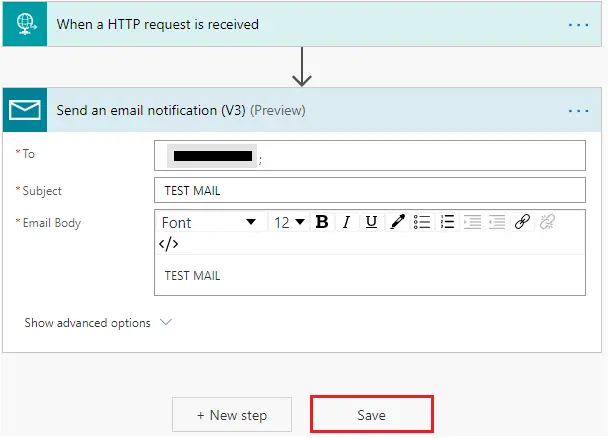
Task: Open the font size 12 dropdown
Action: coord(289,222)
